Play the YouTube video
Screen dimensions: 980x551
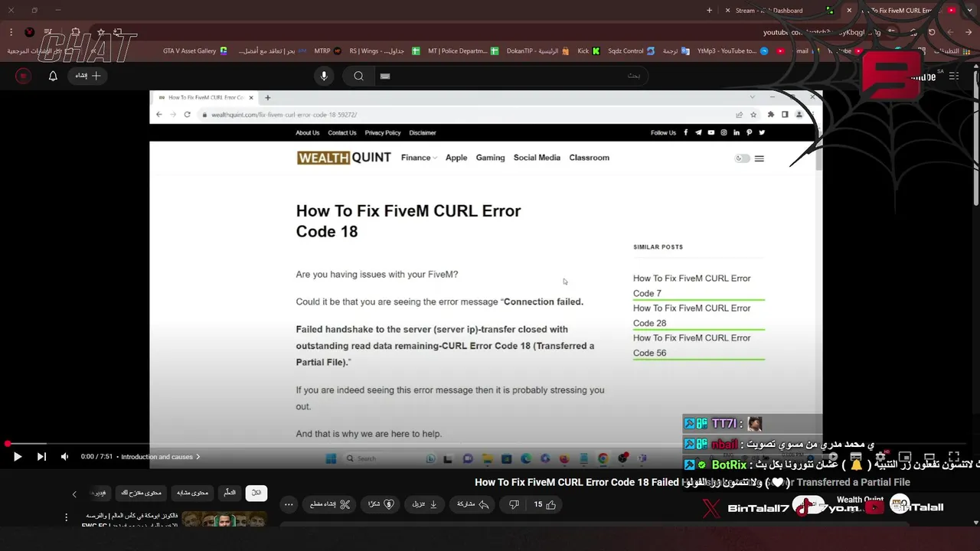(17, 457)
